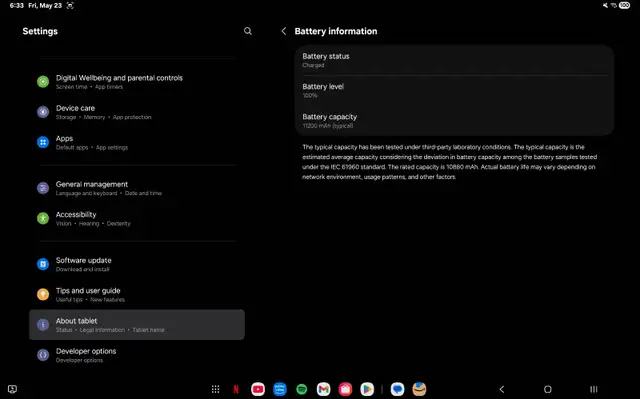
Task: Tap the Recents navigation button
Action: (594, 389)
